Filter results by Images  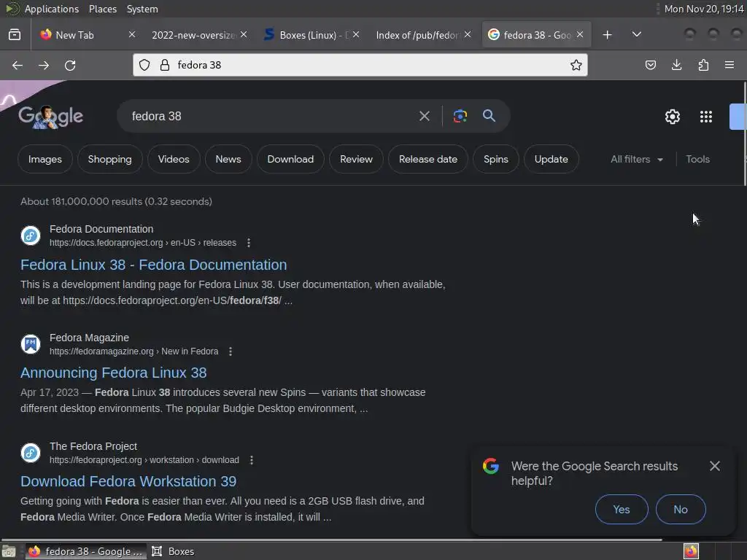44,160
